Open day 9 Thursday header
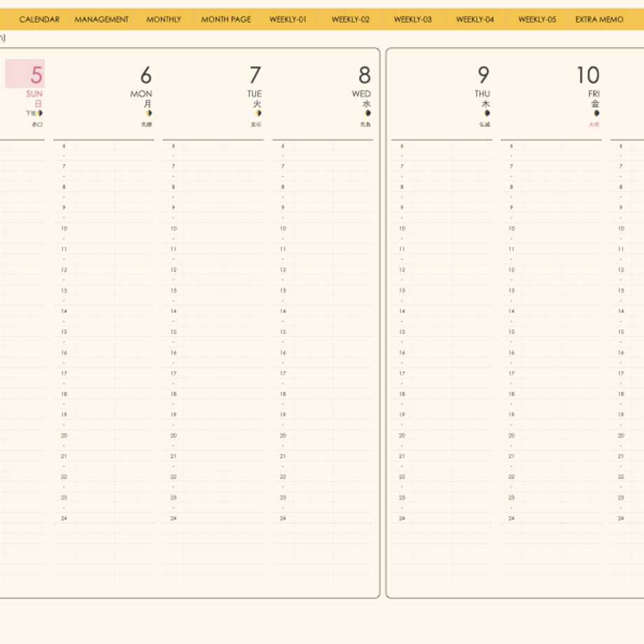The image size is (644, 644). (484, 75)
